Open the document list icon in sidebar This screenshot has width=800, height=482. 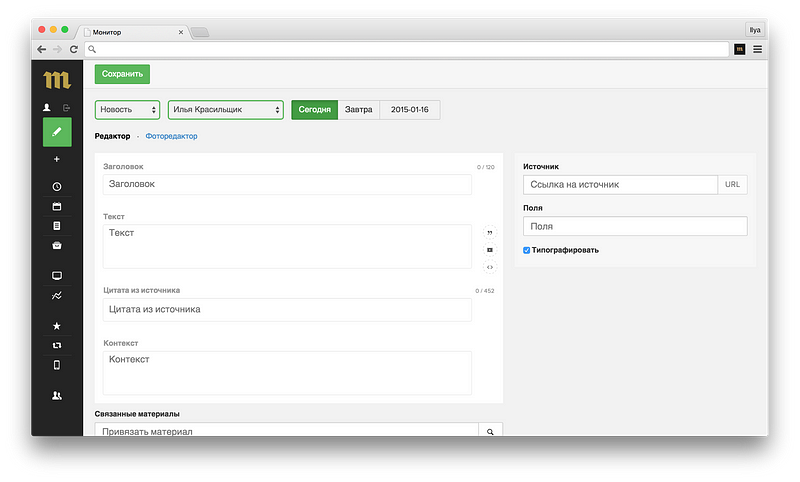[x=57, y=225]
